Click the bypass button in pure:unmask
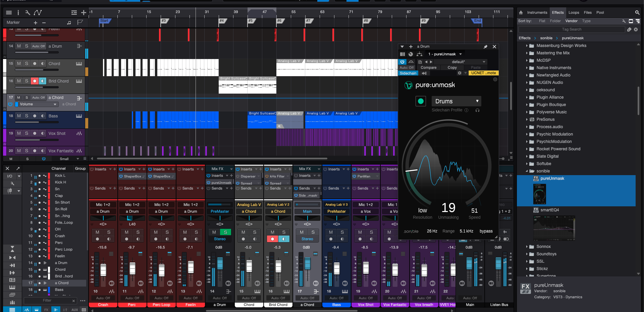This screenshot has height=312, width=644. tap(486, 231)
